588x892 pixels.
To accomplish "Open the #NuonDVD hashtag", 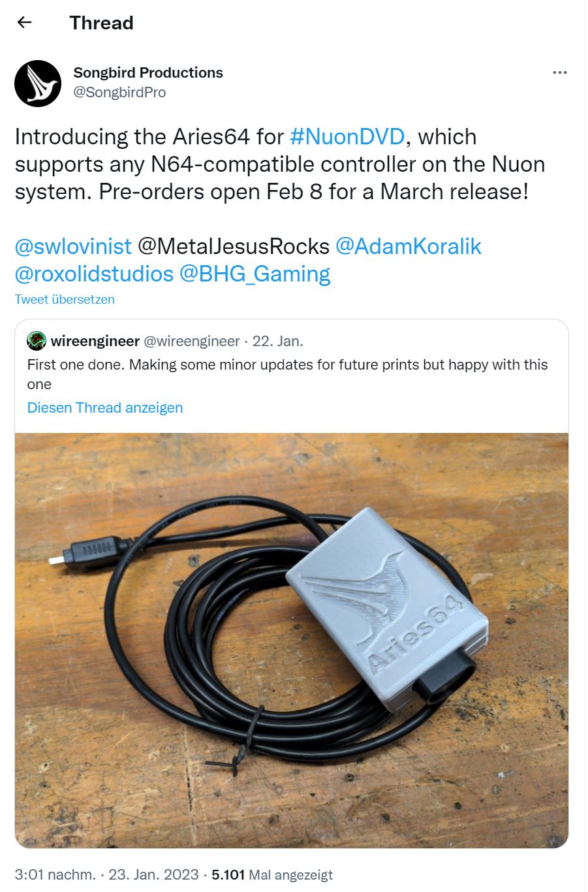I will click(x=347, y=136).
